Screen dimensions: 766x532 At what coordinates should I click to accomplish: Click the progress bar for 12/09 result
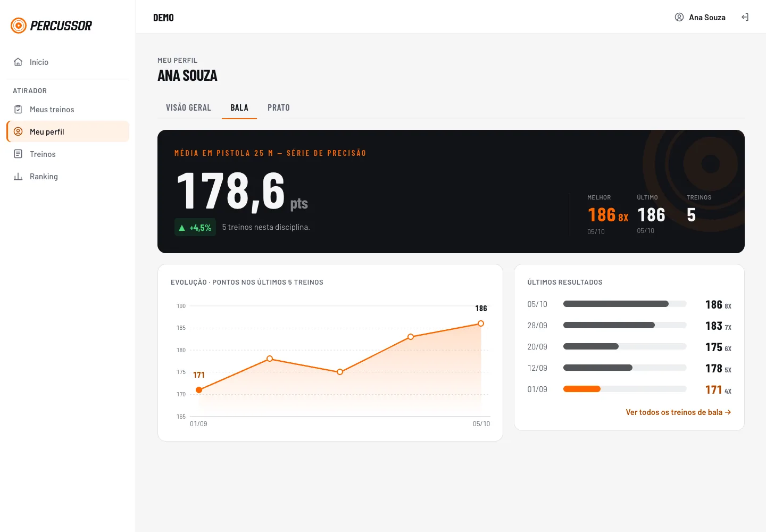click(x=625, y=368)
